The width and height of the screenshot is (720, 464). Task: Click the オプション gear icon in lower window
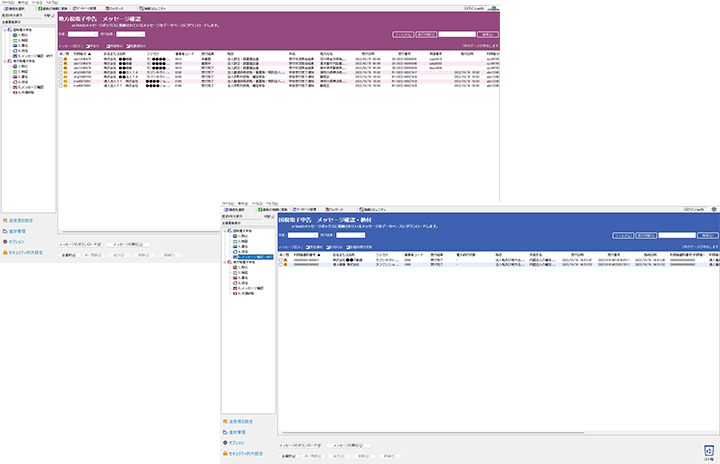pyautogui.click(x=225, y=442)
